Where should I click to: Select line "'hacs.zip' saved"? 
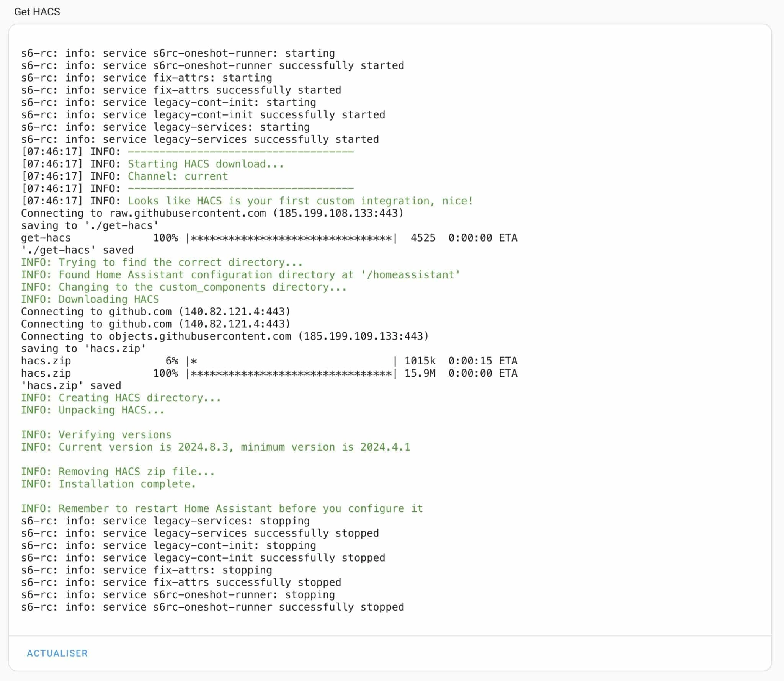coord(71,385)
